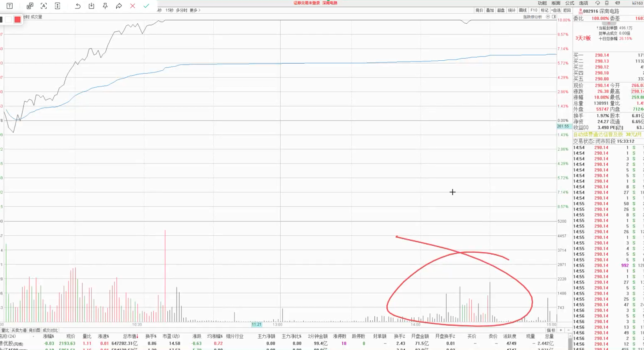This screenshot has height=350, width=644.
Task: Click the translate screenshot icon
Action: pos(30,6)
